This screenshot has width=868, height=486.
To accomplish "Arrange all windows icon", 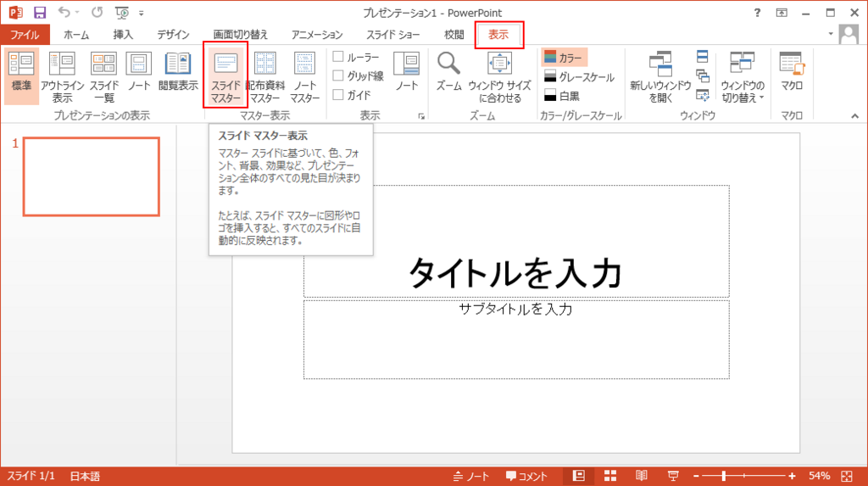I will (703, 57).
